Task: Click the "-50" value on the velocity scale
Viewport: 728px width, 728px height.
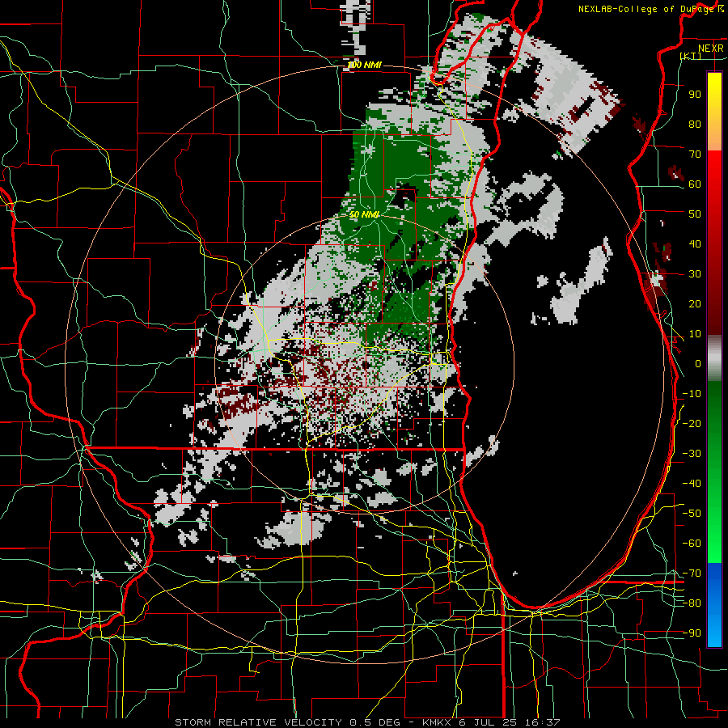Action: (692, 514)
